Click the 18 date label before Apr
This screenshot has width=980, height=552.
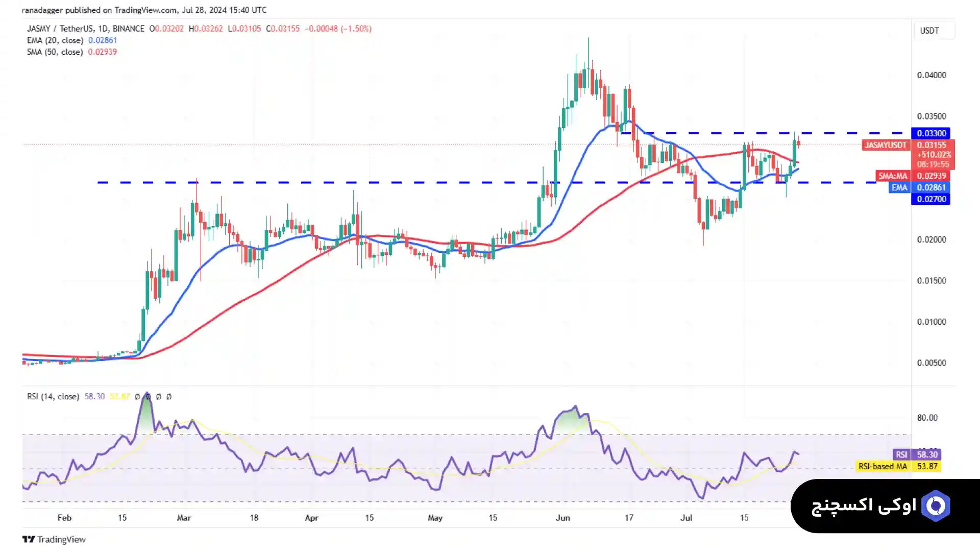coord(254,518)
